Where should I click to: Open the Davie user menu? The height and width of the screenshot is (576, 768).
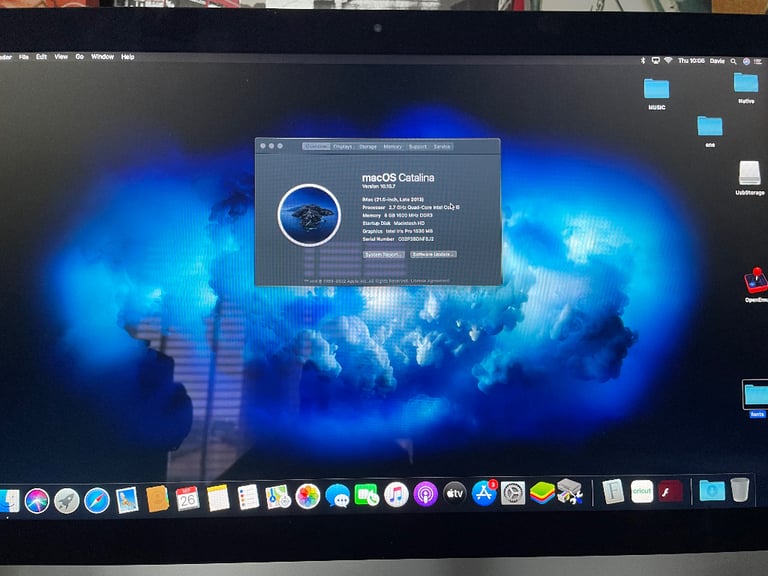(x=717, y=61)
